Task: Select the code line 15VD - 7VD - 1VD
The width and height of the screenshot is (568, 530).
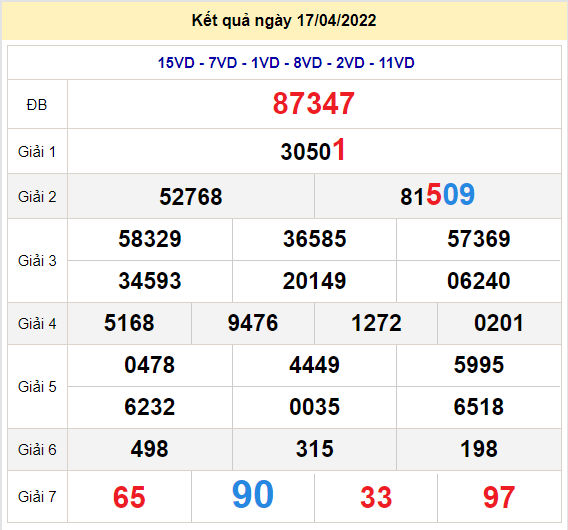Action: [219, 63]
